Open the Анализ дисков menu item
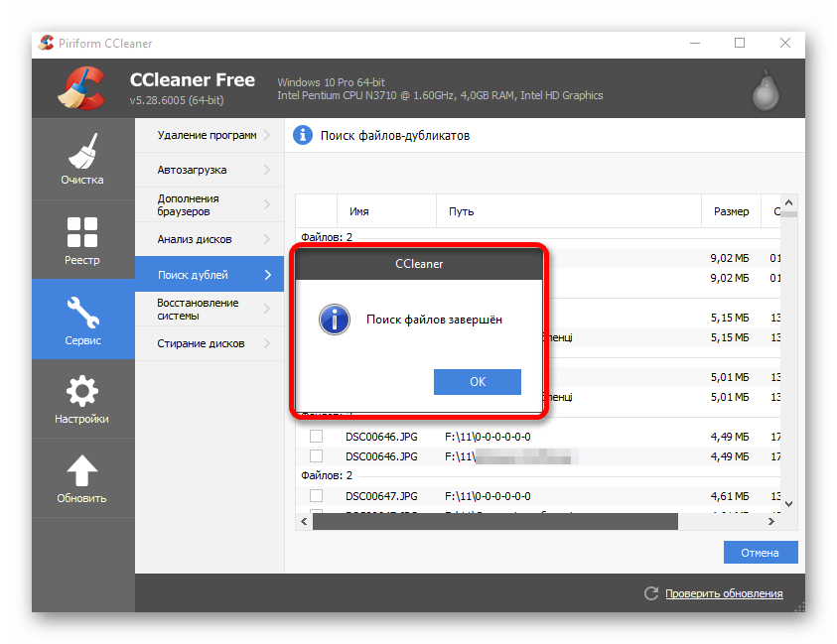Image resolution: width=837 pixels, height=644 pixels. (209, 239)
